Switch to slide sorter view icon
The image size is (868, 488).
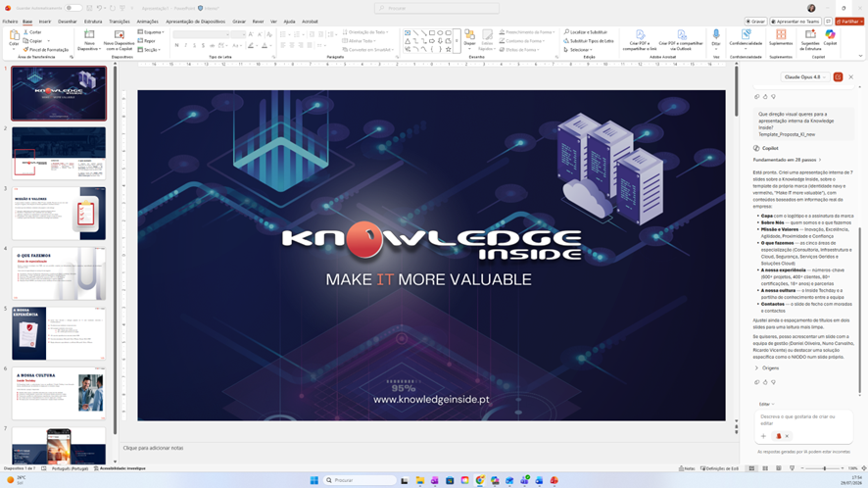click(x=765, y=468)
